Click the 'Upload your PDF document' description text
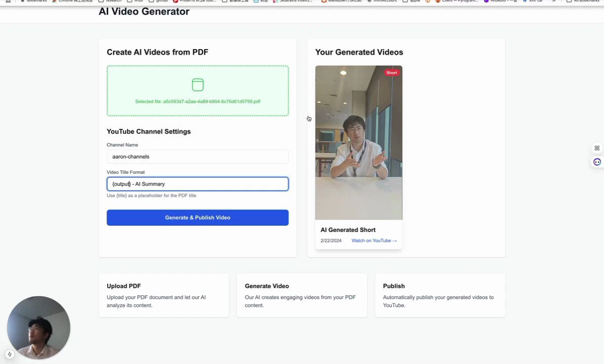This screenshot has width=604, height=364. coord(156,301)
